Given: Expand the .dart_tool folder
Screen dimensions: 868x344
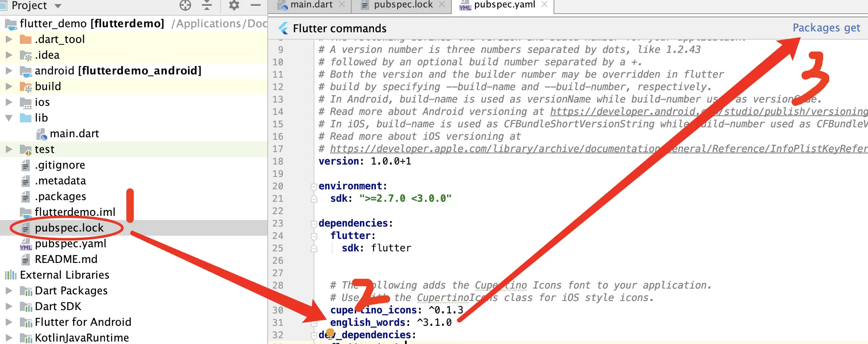Looking at the screenshot, I should (9, 39).
